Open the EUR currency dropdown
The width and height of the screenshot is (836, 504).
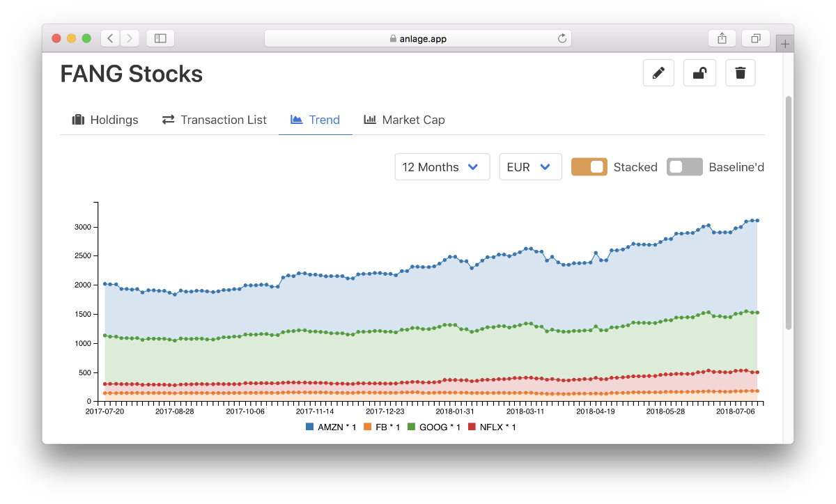530,167
